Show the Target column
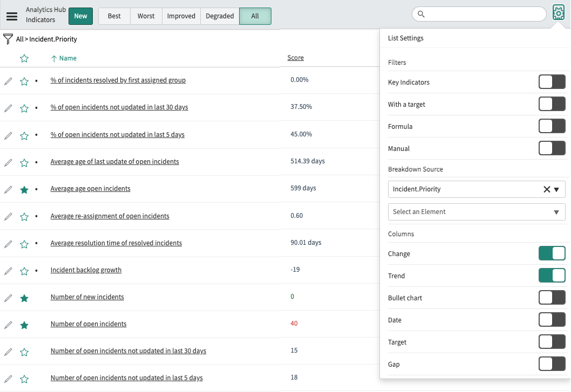The height and width of the screenshot is (392, 571). pos(552,342)
